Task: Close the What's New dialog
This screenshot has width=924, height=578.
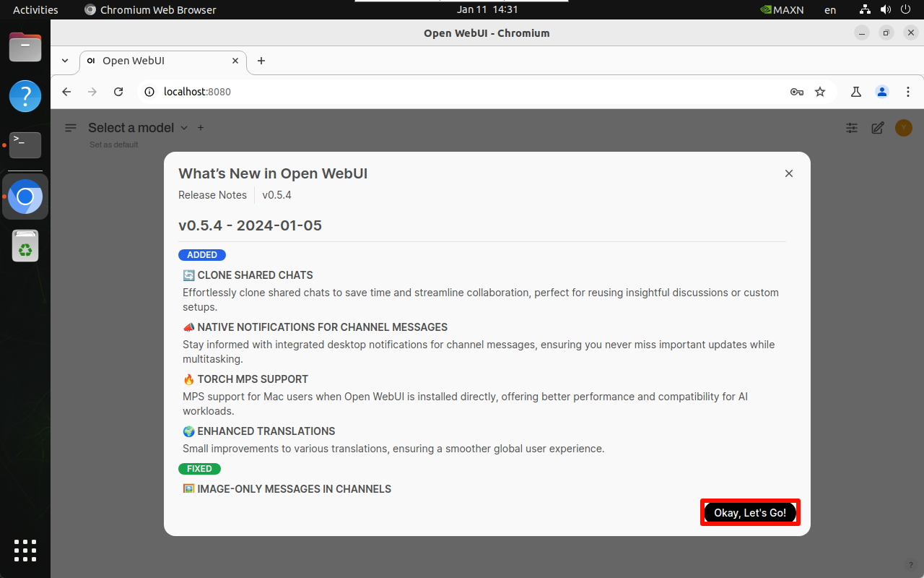Action: point(789,173)
